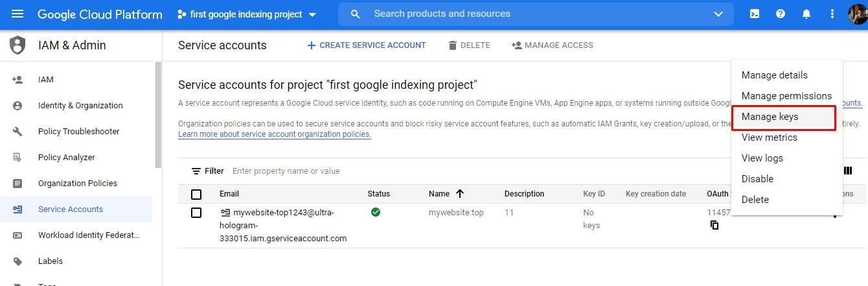Open the vertical dots settings menu in header
The height and width of the screenshot is (286, 868).
click(x=832, y=14)
